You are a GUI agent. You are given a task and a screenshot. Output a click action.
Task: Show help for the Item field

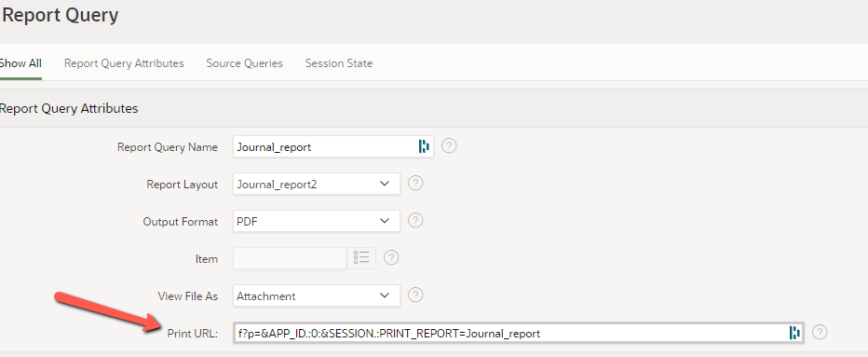pyautogui.click(x=391, y=258)
